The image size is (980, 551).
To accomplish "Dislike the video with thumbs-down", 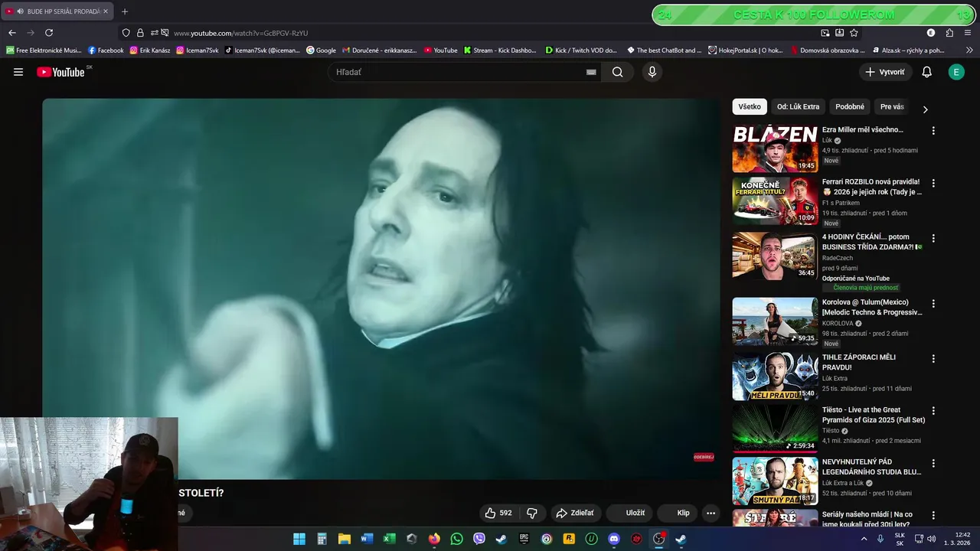I will point(532,513).
